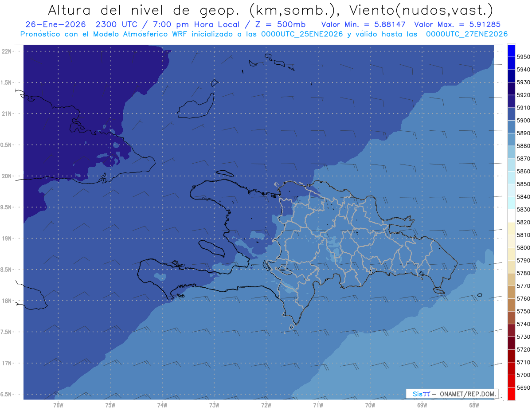Click the '5870' colorbar value
The width and height of the screenshot is (532, 411).
pos(523,159)
